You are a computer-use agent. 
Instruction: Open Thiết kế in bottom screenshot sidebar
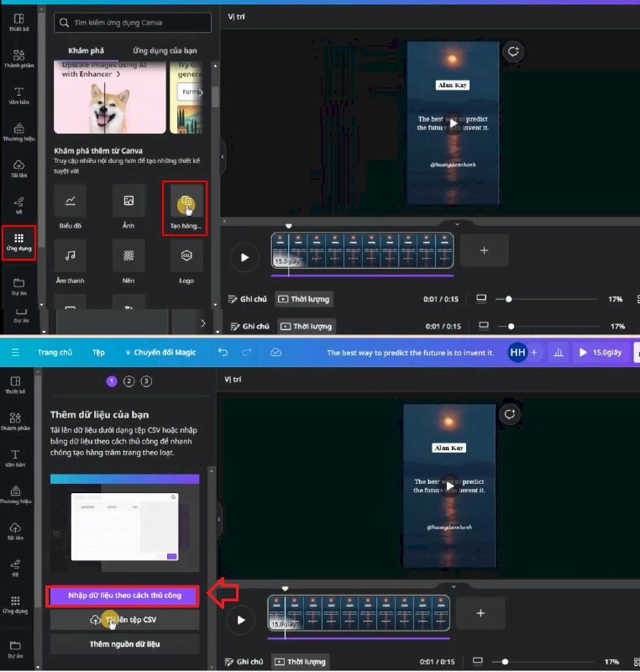[x=15, y=385]
